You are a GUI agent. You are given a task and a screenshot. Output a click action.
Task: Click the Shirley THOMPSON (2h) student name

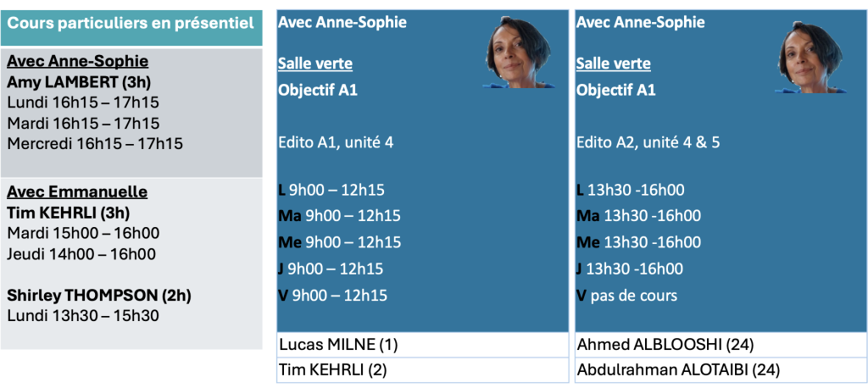point(99,296)
